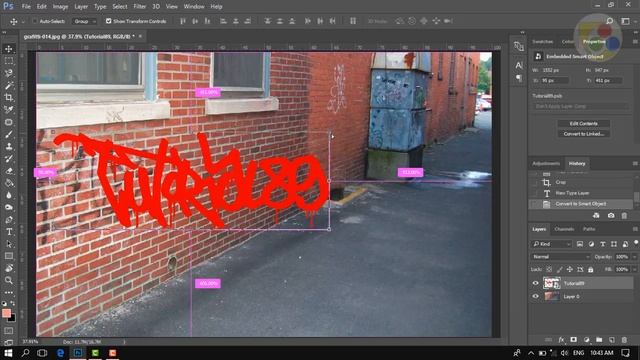
Task: Select the Lasso tool
Action: 9,73
